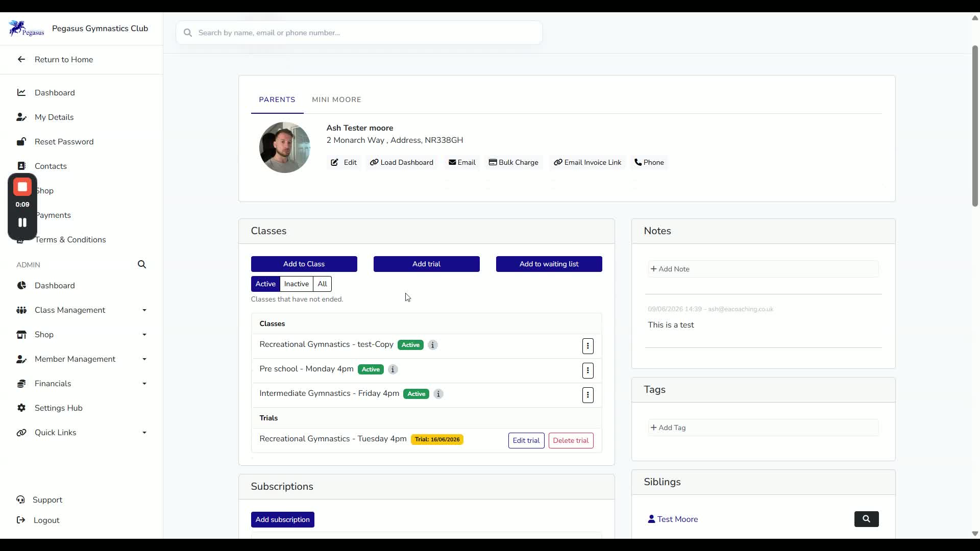The image size is (980, 551).
Task: Open info icon for Recreational Gymnastics test-Copy
Action: 432,345
